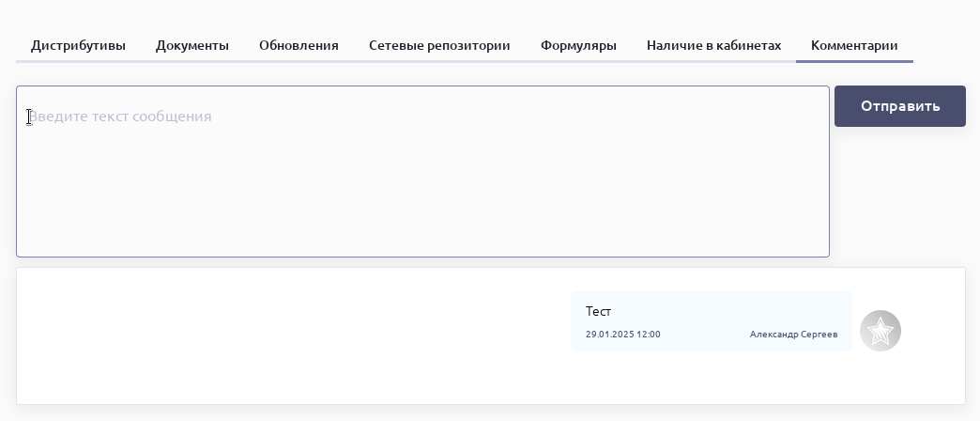Viewport: 980px width, 421px height.
Task: Go to the Обновления tab
Action: click(x=299, y=45)
